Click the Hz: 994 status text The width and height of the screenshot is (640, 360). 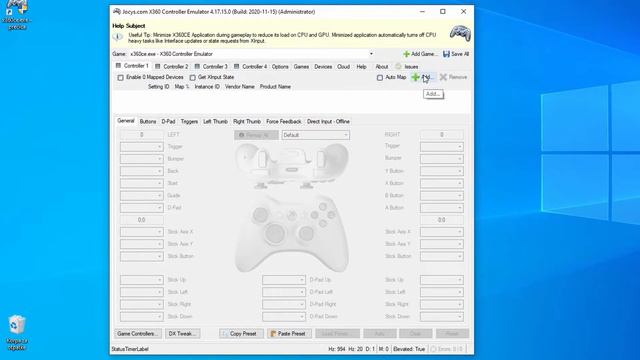[x=337, y=349]
